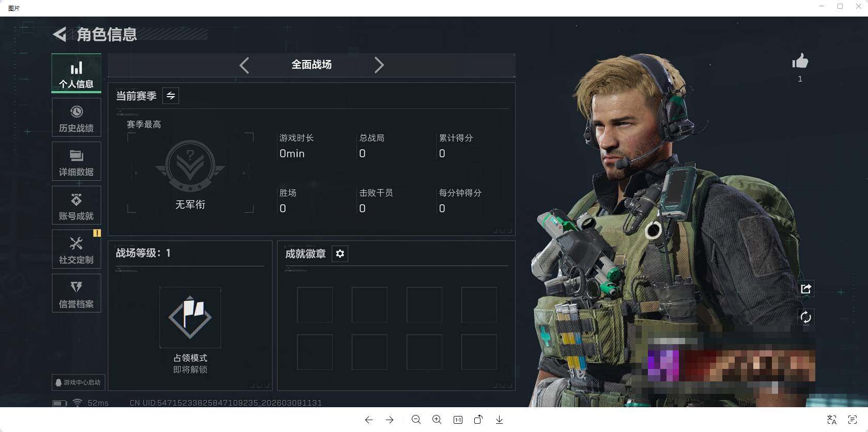
Task: Switch to the previous battlefield mode with left chevron
Action: [x=244, y=65]
